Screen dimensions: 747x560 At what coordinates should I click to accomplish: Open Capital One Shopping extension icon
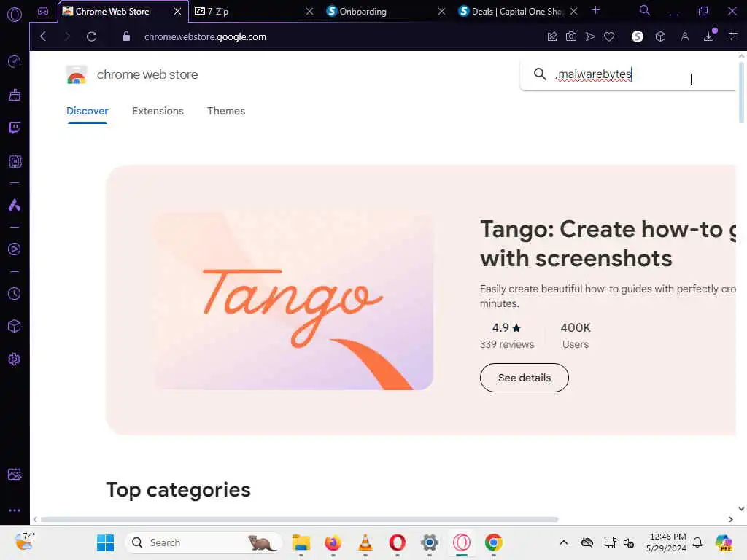637,36
